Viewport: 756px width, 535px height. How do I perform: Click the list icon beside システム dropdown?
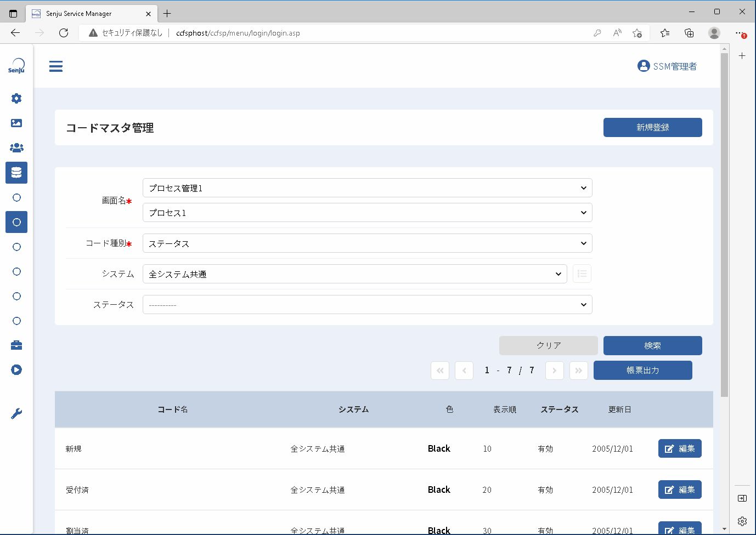tap(582, 274)
